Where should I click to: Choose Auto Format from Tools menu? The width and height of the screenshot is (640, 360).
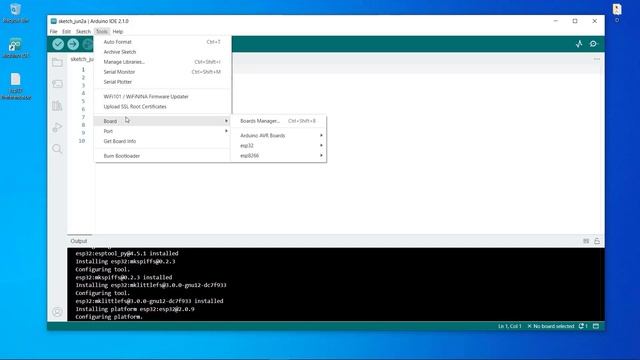[162, 42]
